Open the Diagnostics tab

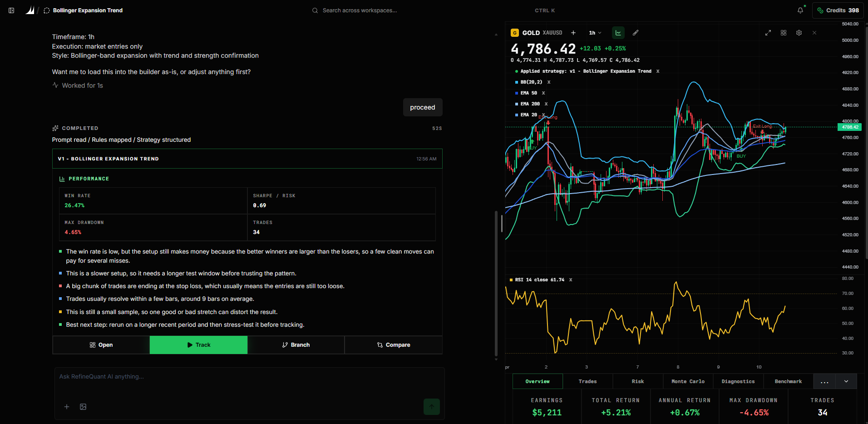[x=738, y=381]
